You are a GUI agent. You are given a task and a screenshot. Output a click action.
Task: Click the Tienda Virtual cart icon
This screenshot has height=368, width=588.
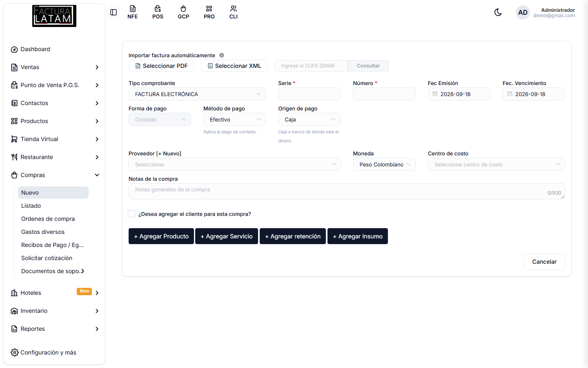tap(14, 139)
